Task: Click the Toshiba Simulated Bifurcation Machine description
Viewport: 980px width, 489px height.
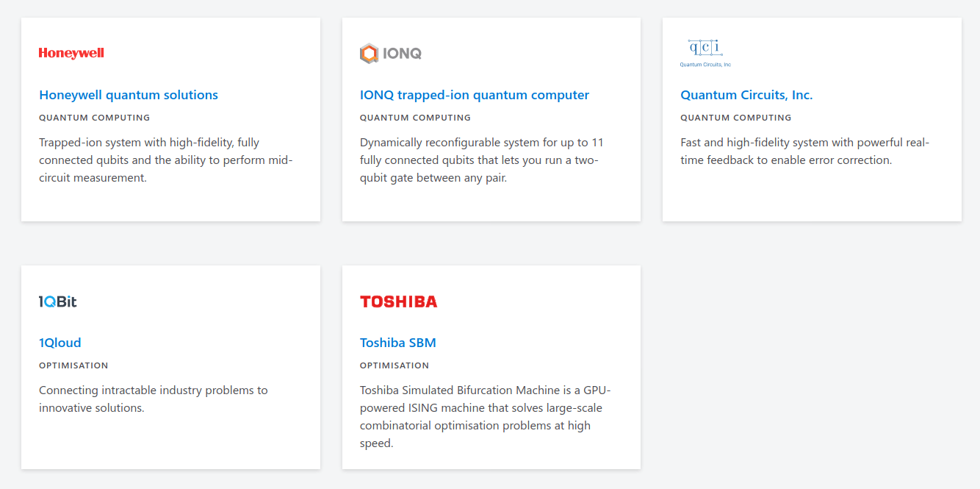Action: coord(485,417)
